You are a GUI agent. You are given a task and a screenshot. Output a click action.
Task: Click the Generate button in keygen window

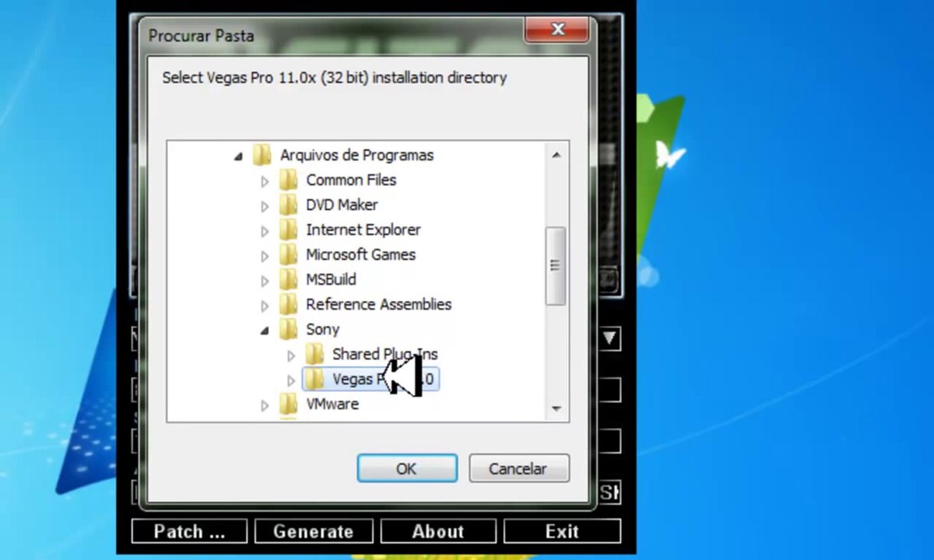(x=313, y=531)
